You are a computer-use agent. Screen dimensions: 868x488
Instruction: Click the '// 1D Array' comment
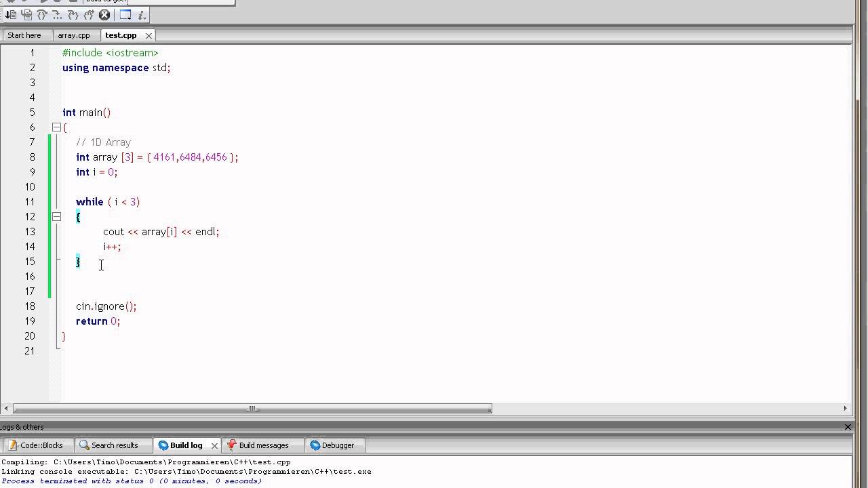coord(103,142)
